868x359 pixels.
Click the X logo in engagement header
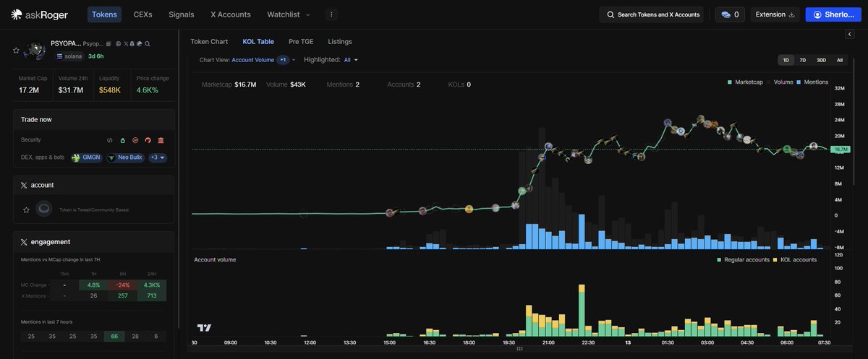(24, 242)
